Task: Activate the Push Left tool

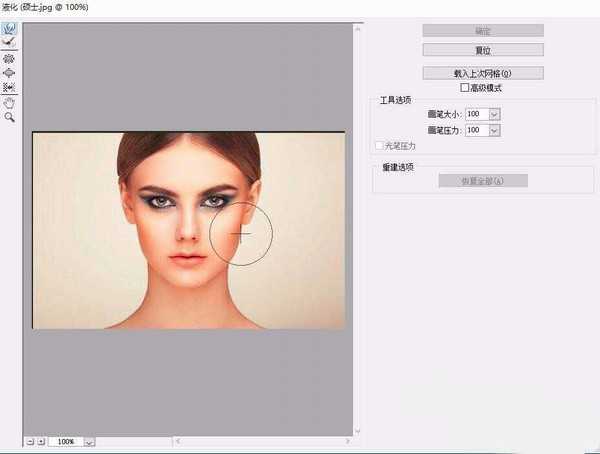Action: pyautogui.click(x=10, y=87)
